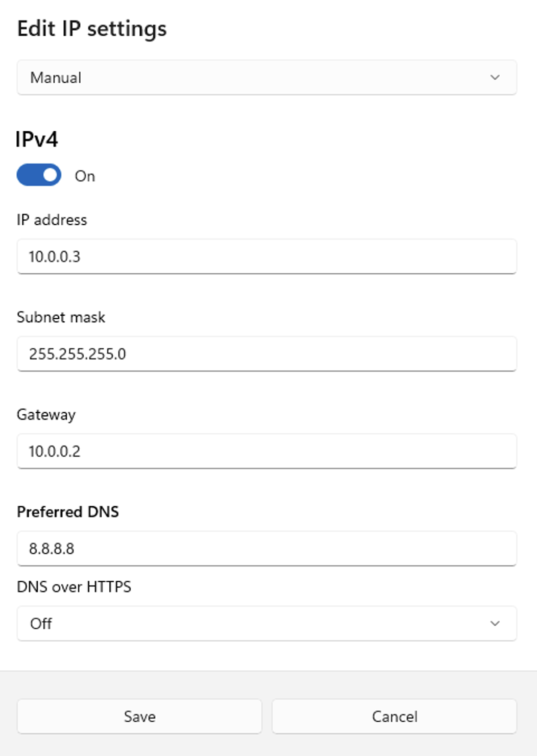Click the Edit IP settings heading

91,29
